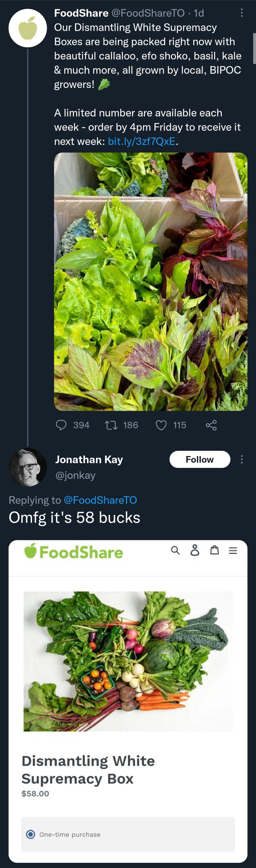Open Jonathan Kay's profile photo
Screen dimensions: 256x868
(x=27, y=467)
